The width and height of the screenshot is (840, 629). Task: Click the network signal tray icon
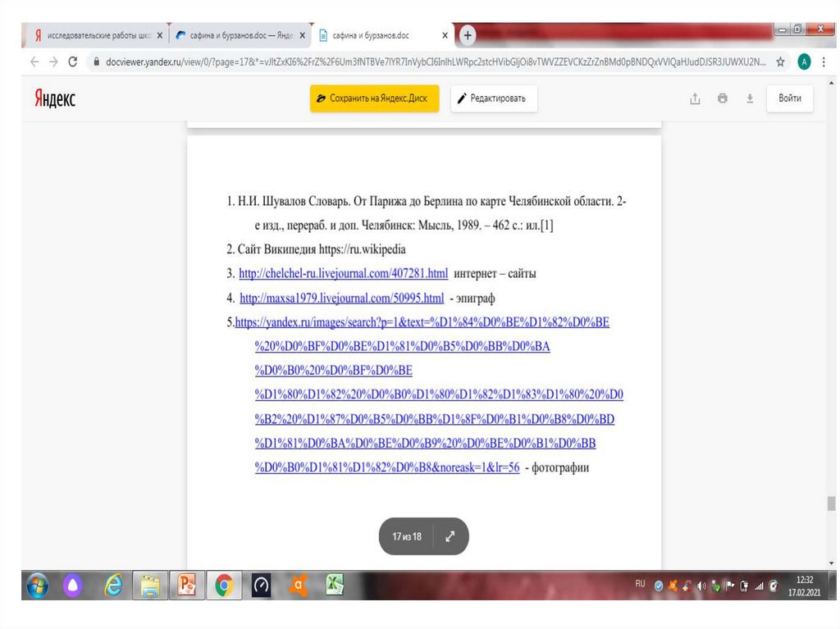click(x=759, y=586)
